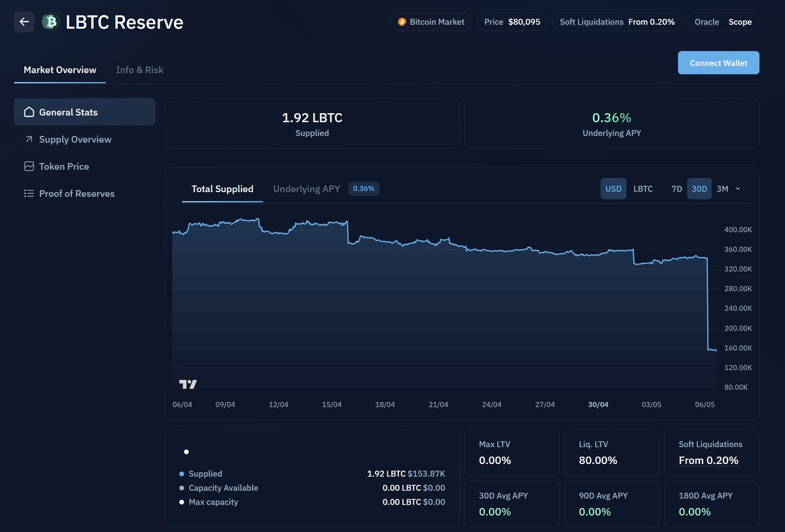Click the 180D Avg APY card

click(x=712, y=504)
